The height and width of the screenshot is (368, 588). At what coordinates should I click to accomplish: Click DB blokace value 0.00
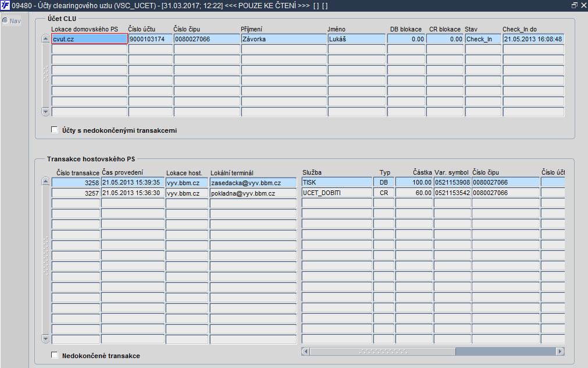(406, 38)
